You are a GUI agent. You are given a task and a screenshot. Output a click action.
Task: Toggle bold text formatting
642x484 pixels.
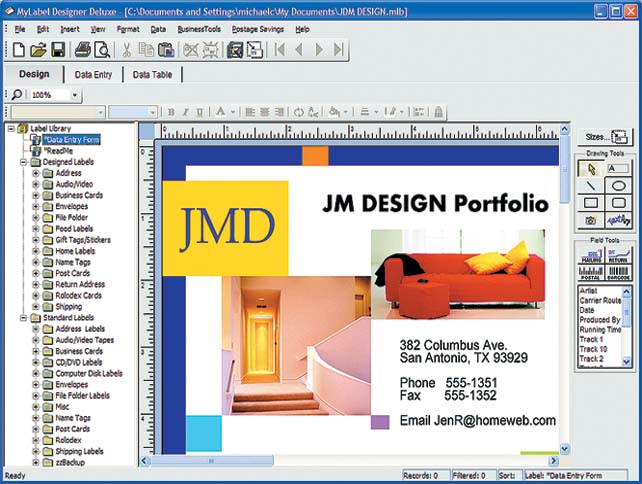click(x=171, y=112)
